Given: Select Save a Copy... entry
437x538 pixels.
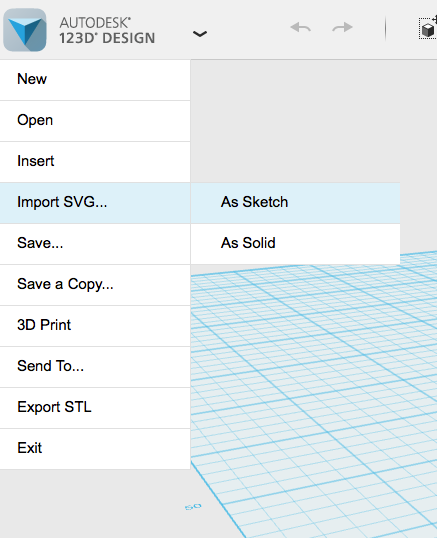Looking at the screenshot, I should tap(95, 285).
